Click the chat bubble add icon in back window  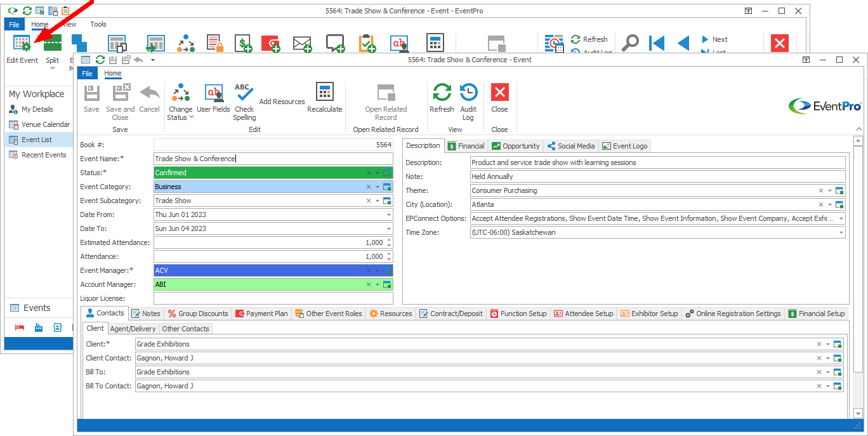pos(335,43)
